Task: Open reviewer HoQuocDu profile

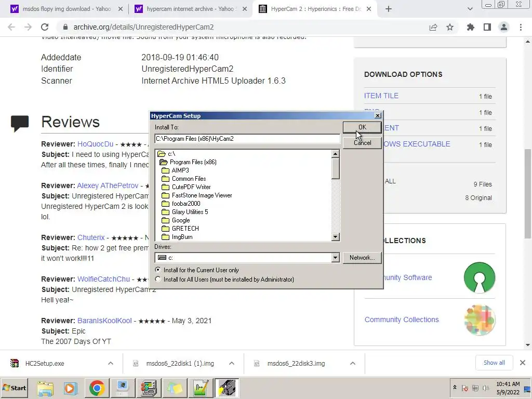Action: pos(96,144)
